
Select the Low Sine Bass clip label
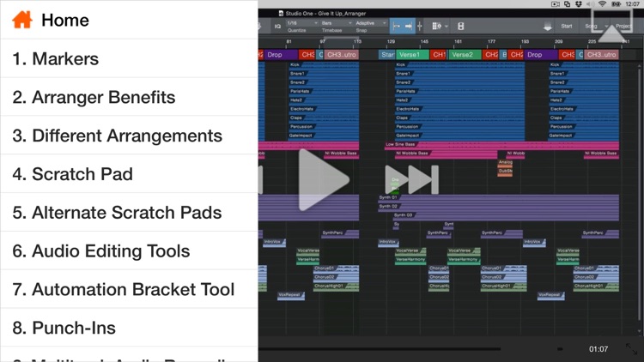400,144
